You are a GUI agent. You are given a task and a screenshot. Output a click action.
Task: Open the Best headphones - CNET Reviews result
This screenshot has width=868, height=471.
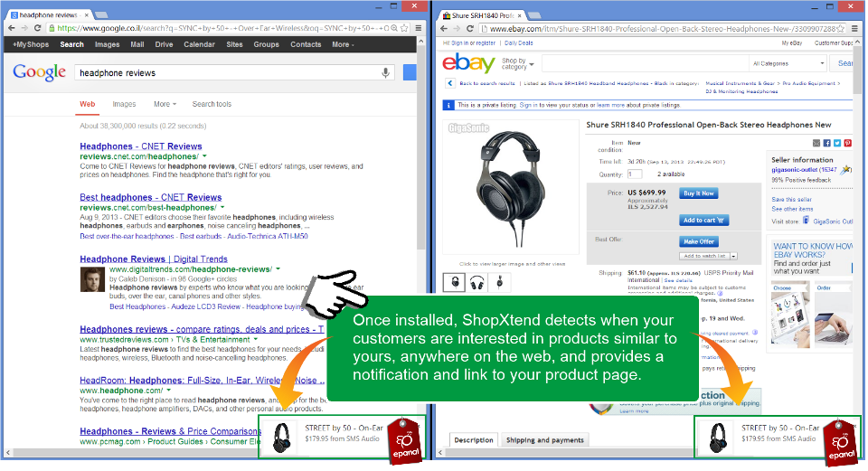(x=151, y=197)
